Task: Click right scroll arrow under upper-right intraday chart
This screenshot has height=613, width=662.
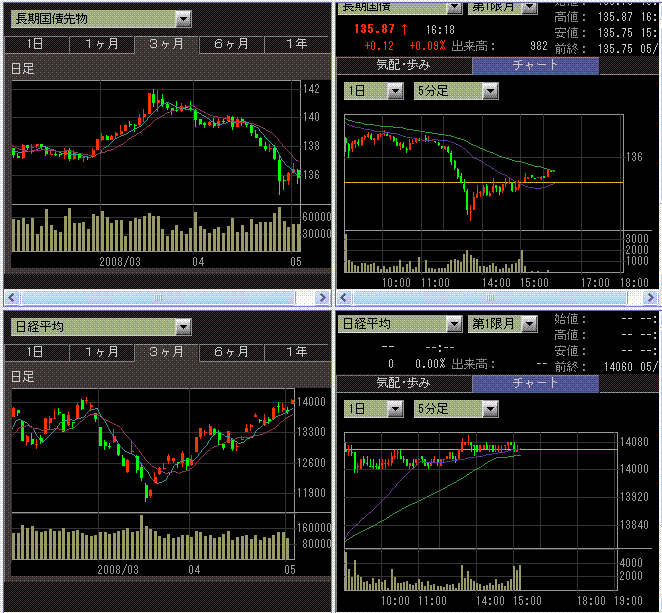Action: pos(651,298)
